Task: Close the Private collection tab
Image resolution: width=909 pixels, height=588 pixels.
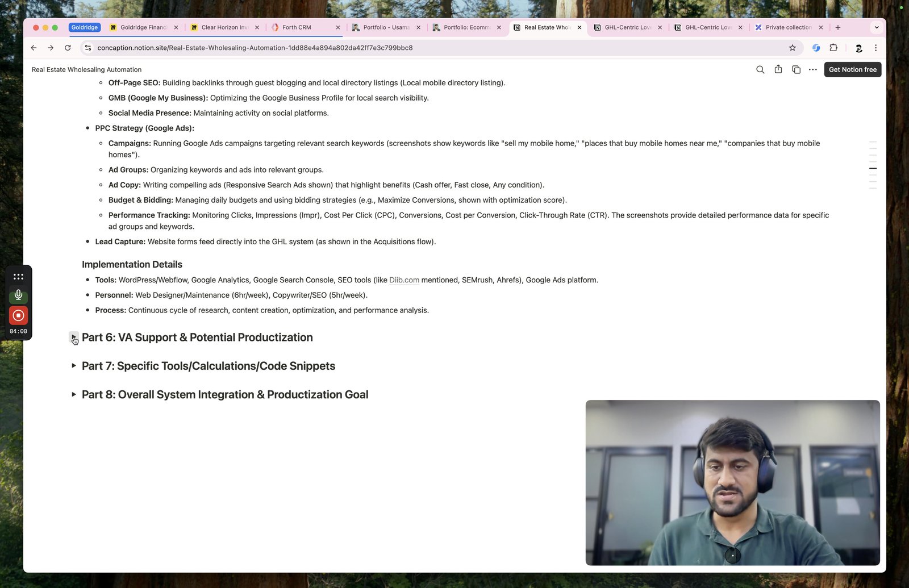Action: [821, 27]
